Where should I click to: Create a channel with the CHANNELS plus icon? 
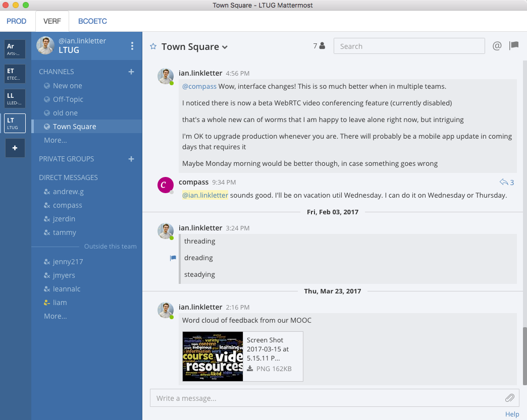click(x=131, y=72)
